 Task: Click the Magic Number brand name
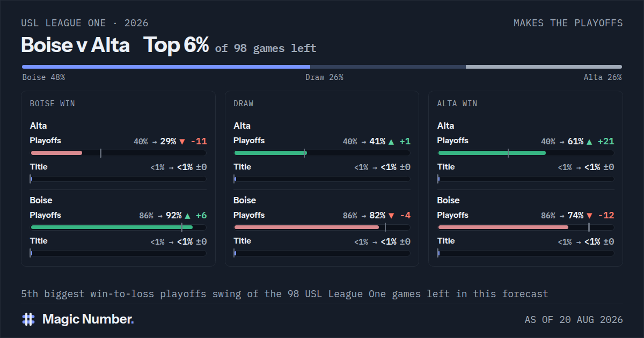point(88,319)
